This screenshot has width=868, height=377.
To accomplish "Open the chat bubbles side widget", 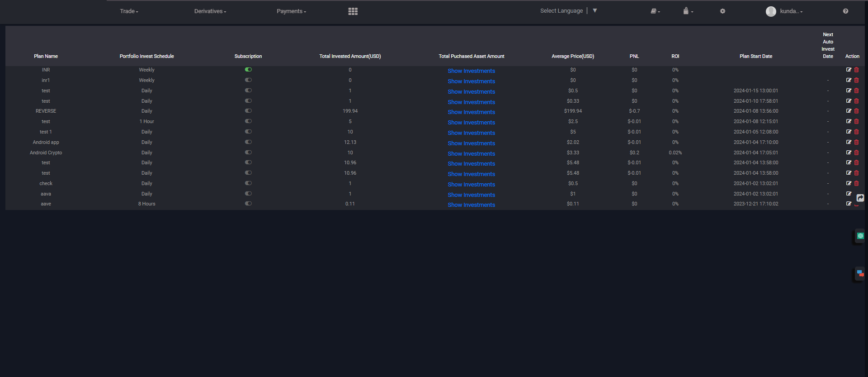I will coord(860,273).
